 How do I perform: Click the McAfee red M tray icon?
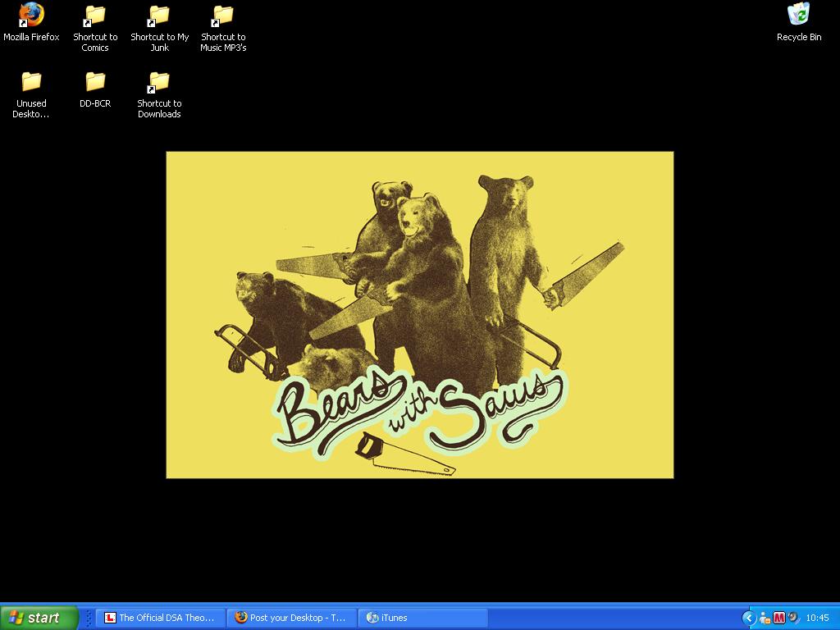click(779, 618)
